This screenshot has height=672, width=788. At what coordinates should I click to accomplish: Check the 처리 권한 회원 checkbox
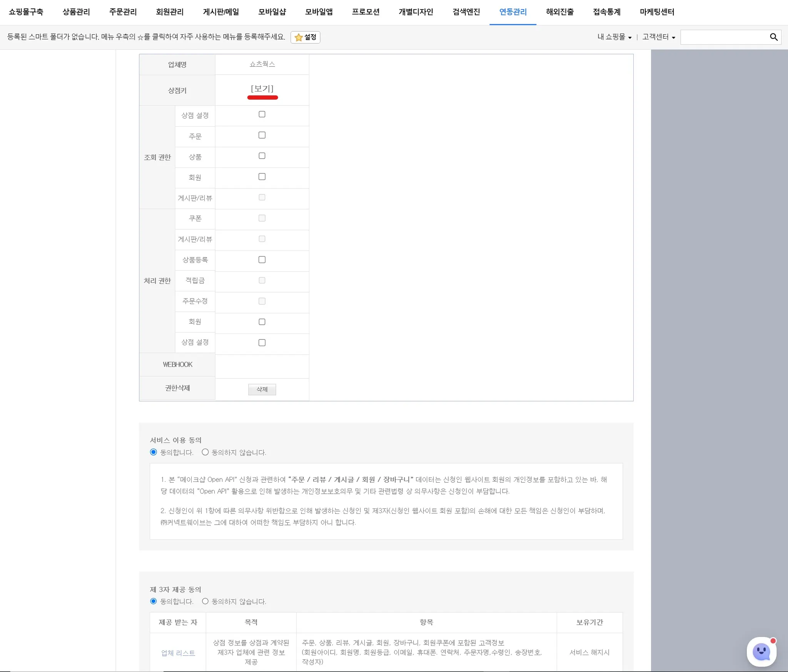(262, 322)
